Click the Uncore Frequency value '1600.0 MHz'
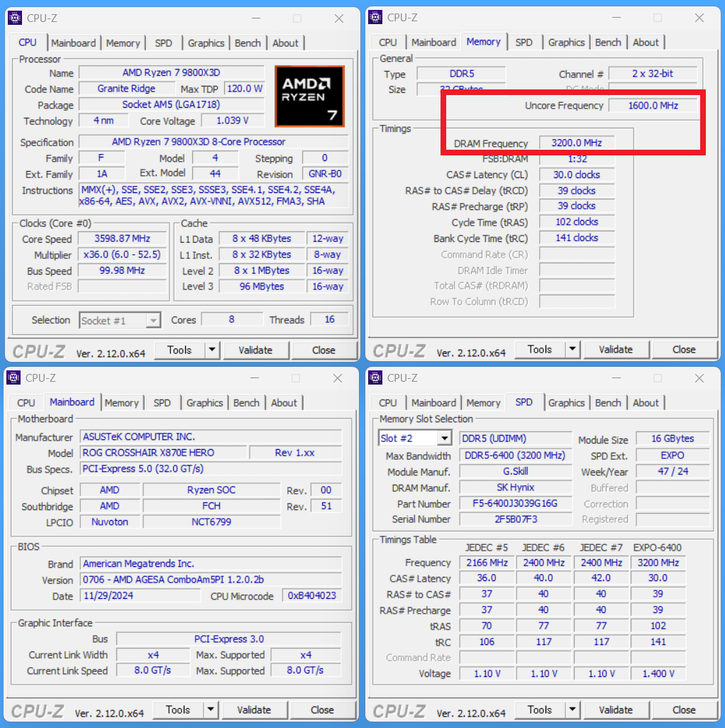Viewport: 725px width, 728px height. (653, 106)
